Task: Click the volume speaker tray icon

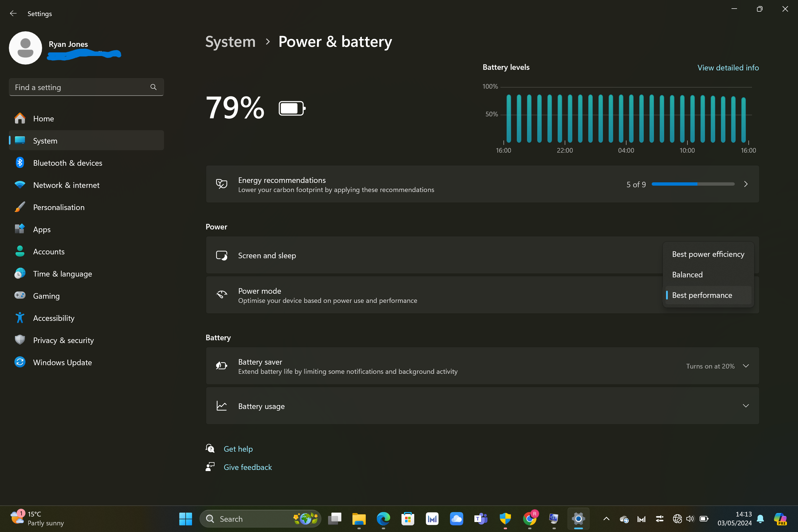Action: coord(690,519)
